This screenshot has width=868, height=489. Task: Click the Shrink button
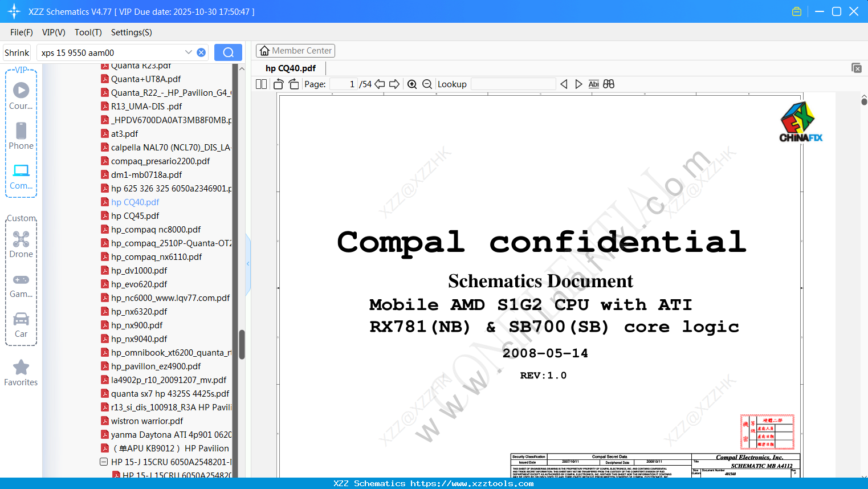[x=17, y=52]
